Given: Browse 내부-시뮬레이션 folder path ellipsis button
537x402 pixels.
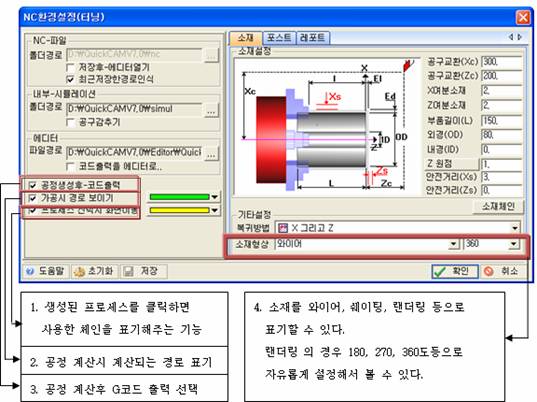Looking at the screenshot, I should (x=212, y=110).
